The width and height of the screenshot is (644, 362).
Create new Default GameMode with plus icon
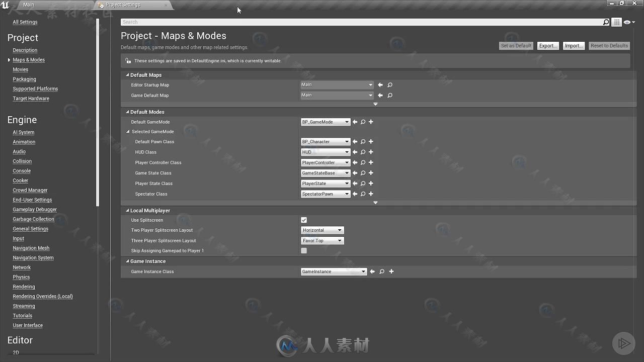pos(371,122)
